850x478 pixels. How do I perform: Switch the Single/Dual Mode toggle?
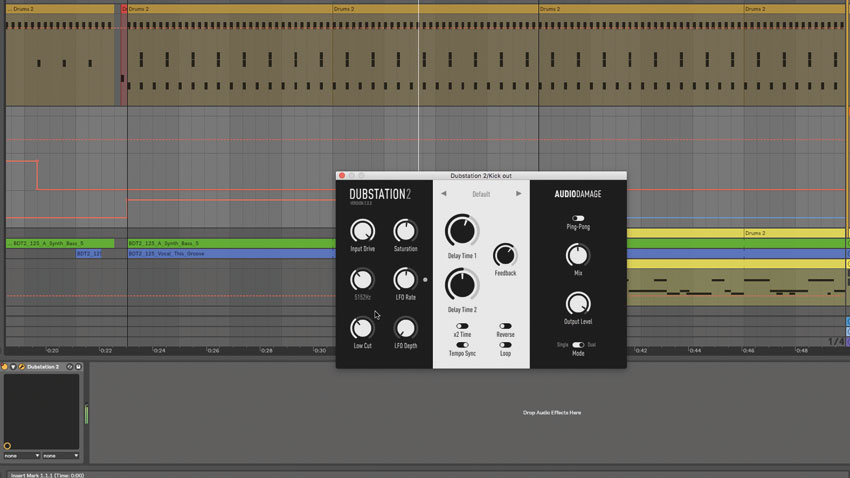pyautogui.click(x=578, y=345)
